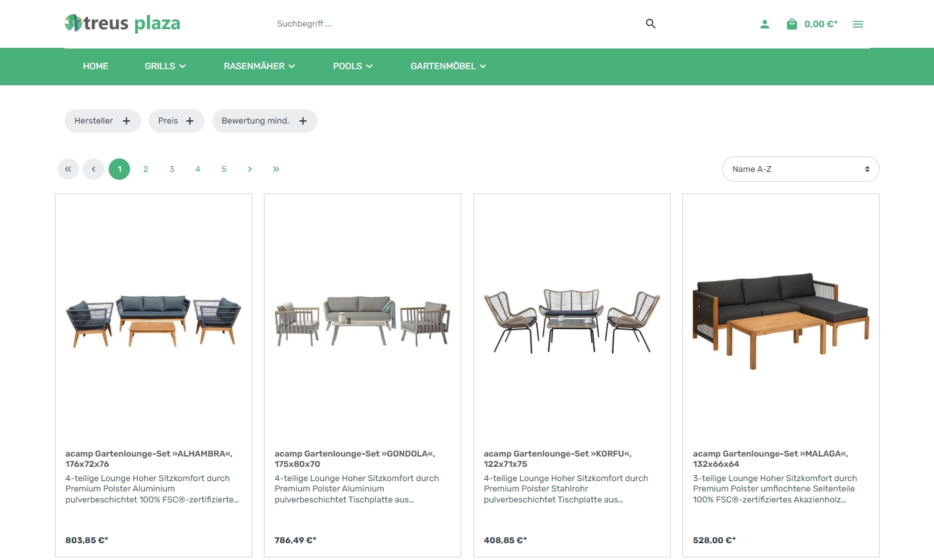Click GONDOLA description text
This screenshot has height=560, width=934.
(x=356, y=489)
